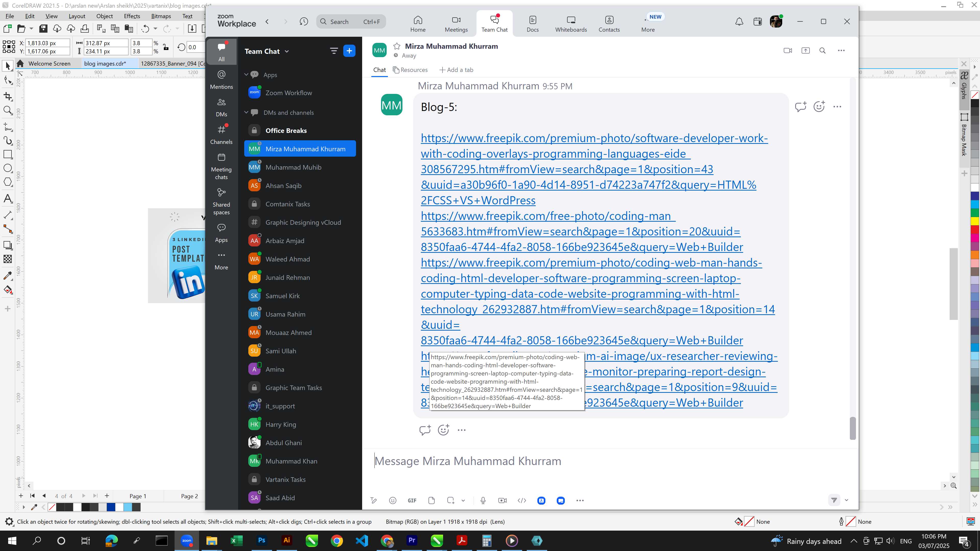
Task: Pick the red swatch in CorelDRAW palette
Action: pyautogui.click(x=975, y=229)
